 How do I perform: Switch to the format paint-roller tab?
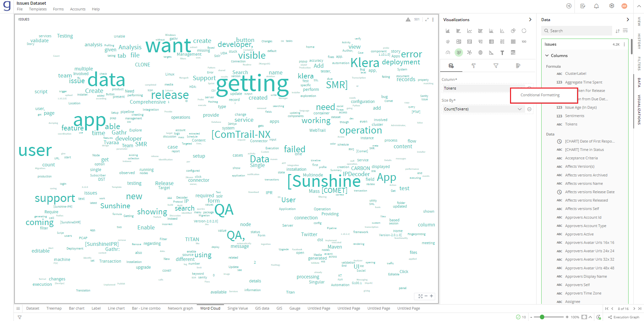click(473, 66)
